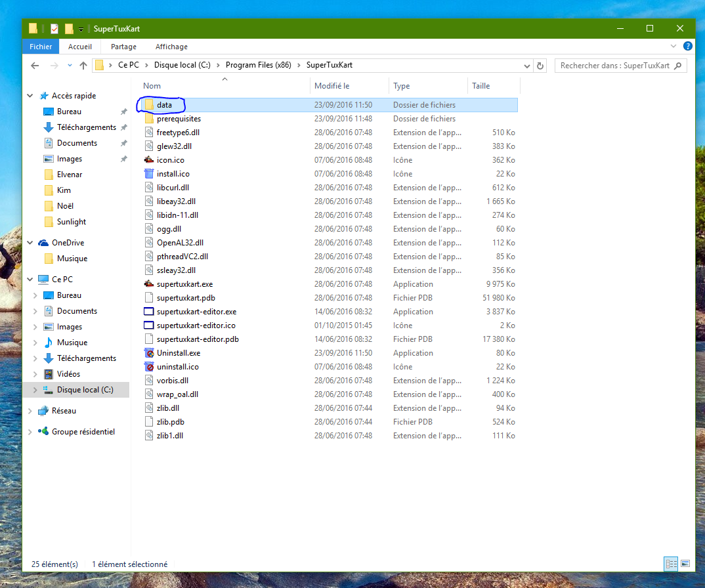Expand Musique under Ce PC
Screen dimensions: 705x588
pos(35,343)
